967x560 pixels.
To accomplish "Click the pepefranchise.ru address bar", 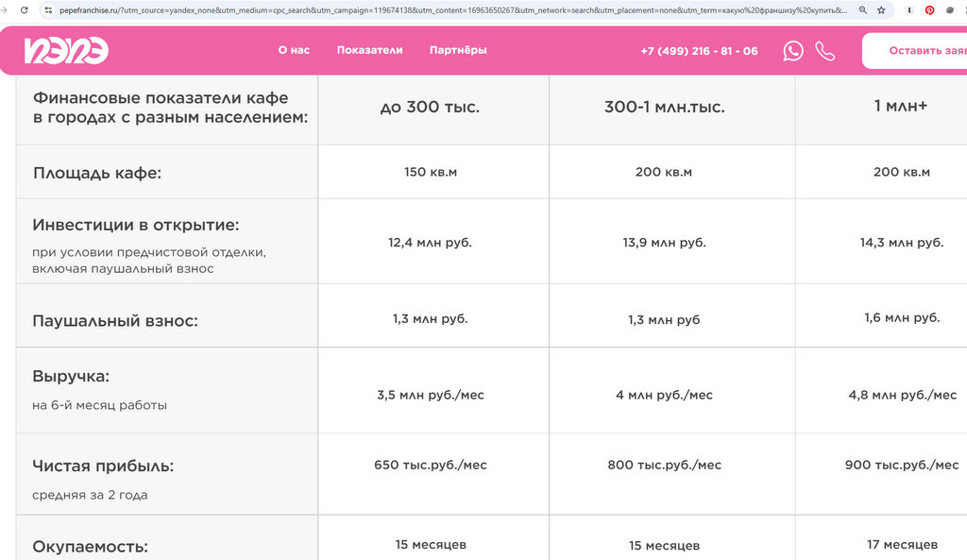I will click(x=453, y=10).
